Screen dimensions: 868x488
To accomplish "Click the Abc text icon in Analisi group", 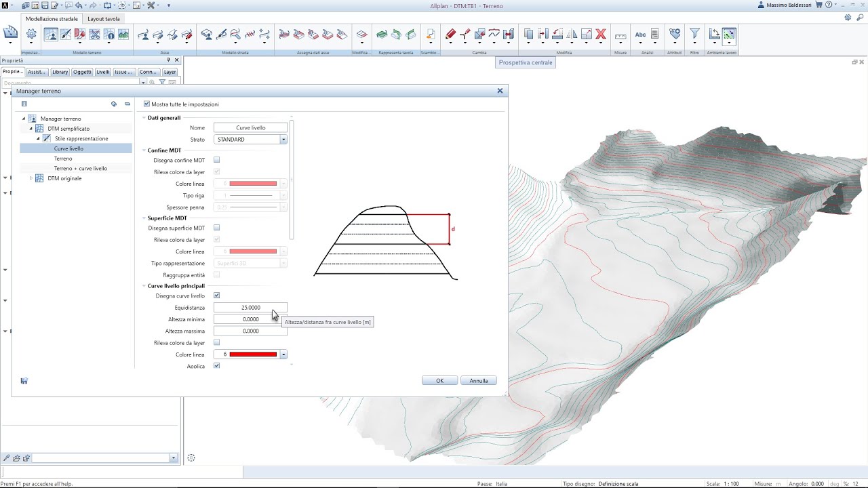I will [x=640, y=35].
